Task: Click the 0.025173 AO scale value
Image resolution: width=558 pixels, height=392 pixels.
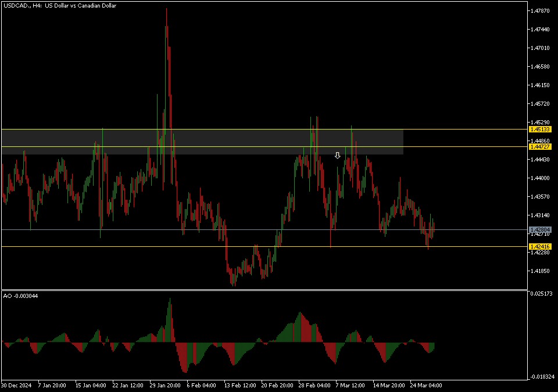Action: 541,294
